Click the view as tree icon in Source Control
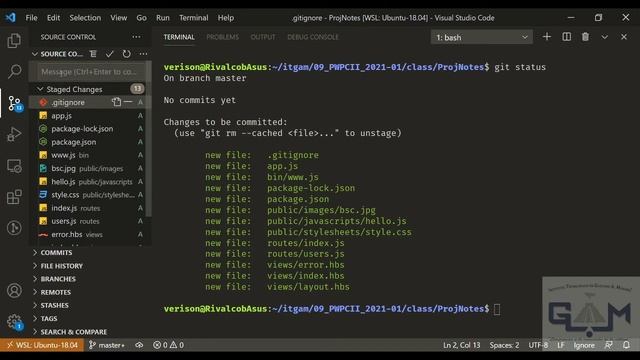The image size is (640, 360). [93, 54]
